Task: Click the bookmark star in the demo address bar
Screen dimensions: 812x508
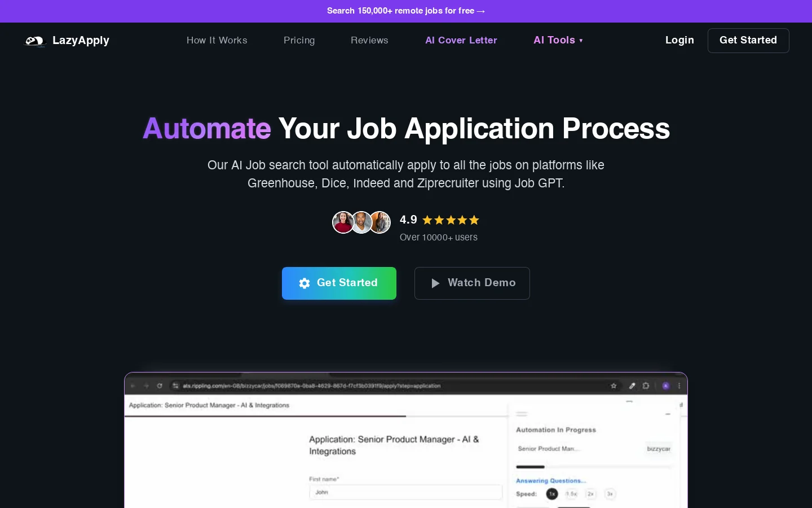Action: tap(614, 386)
